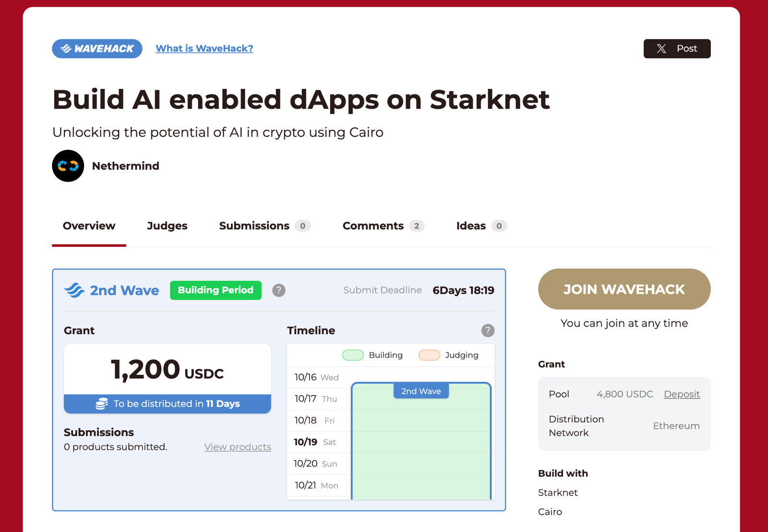Open the Timeline help question mark
Screen dimensions: 768x532
pyautogui.click(x=488, y=330)
